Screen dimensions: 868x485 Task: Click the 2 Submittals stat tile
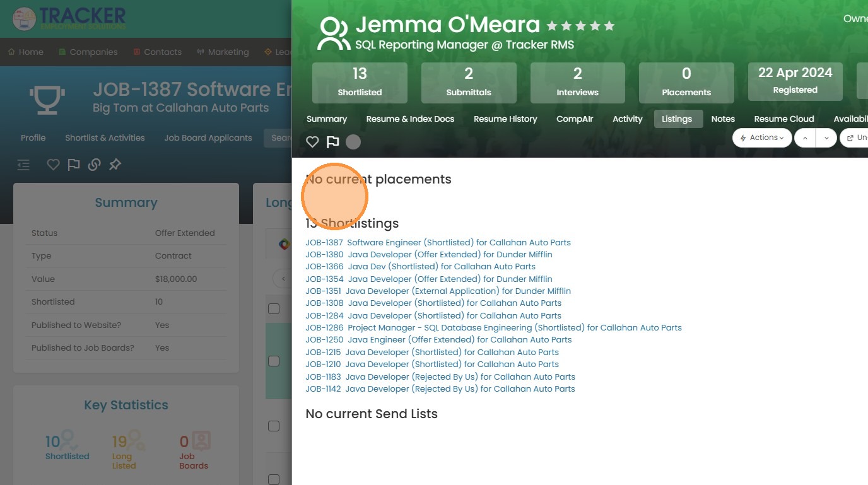coord(469,83)
